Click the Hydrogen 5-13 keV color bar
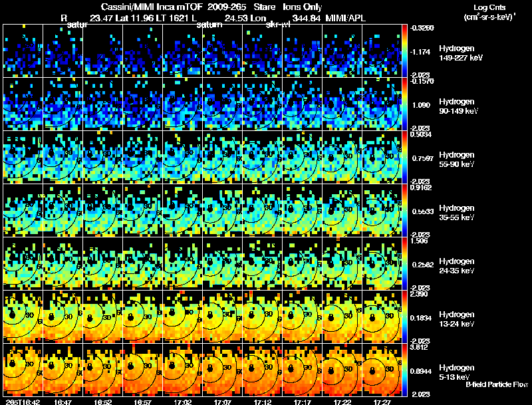This screenshot has width=532, height=405. point(404,370)
